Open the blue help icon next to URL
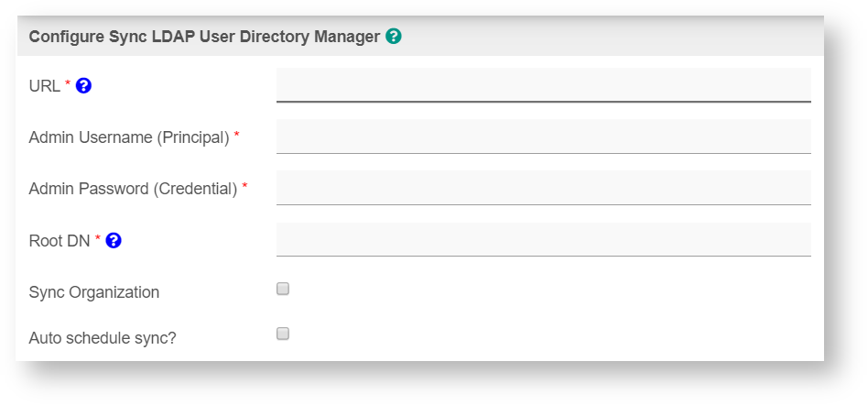Viewport: 868px width, 405px height. pos(83,86)
